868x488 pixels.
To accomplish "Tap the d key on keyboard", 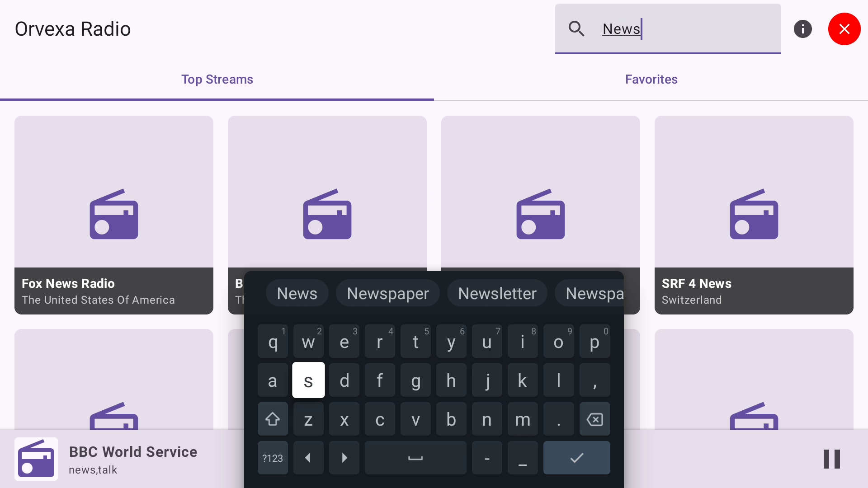I will click(x=344, y=380).
